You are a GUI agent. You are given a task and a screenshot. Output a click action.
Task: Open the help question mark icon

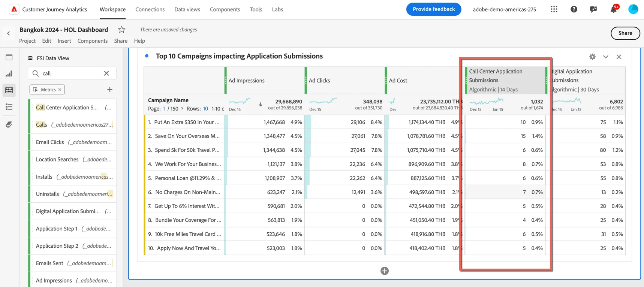[574, 9]
